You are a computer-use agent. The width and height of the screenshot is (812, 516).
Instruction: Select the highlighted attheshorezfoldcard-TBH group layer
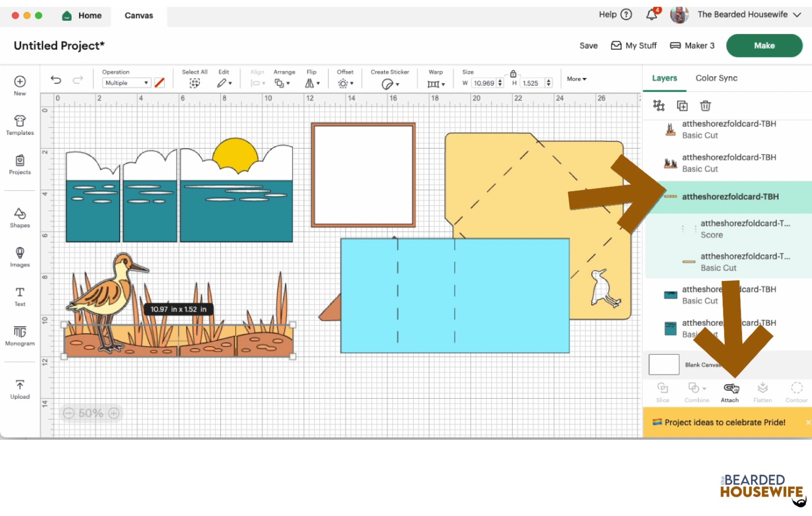click(728, 197)
